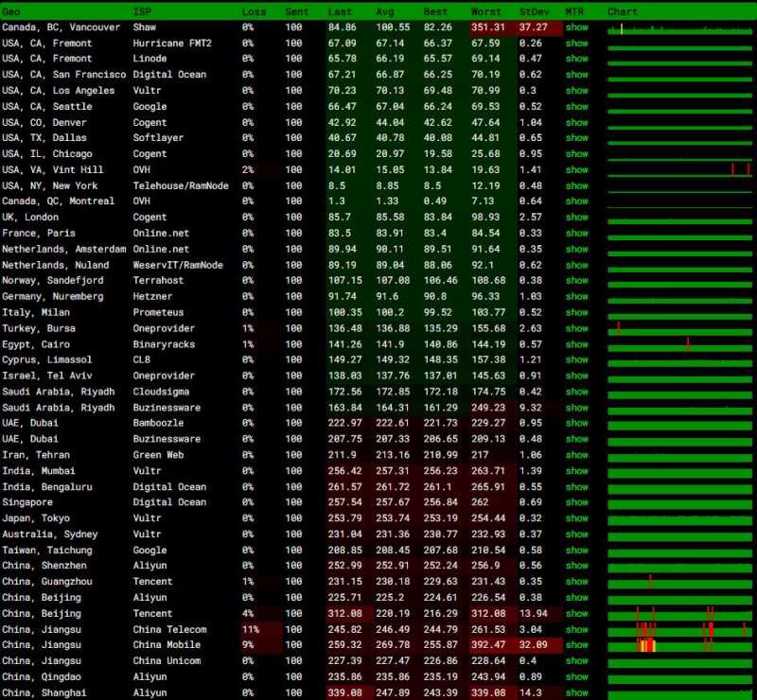
Task: Show MTR for London Cogent
Action: coord(577,218)
